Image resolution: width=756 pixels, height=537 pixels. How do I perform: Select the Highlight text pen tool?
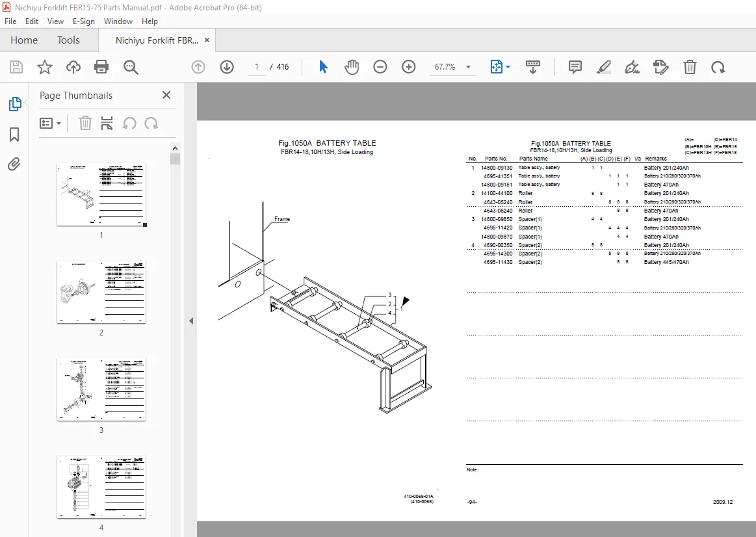click(604, 67)
